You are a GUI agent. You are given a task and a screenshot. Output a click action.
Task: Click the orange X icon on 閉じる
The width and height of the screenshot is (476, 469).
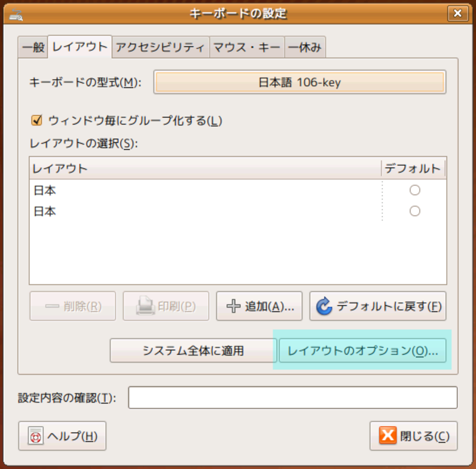(388, 436)
